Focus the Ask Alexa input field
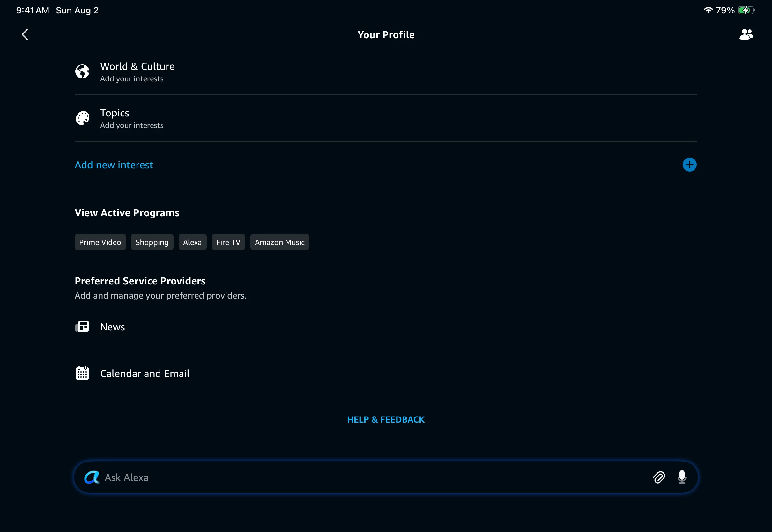Screen dimensions: 772x532 coord(386,477)
